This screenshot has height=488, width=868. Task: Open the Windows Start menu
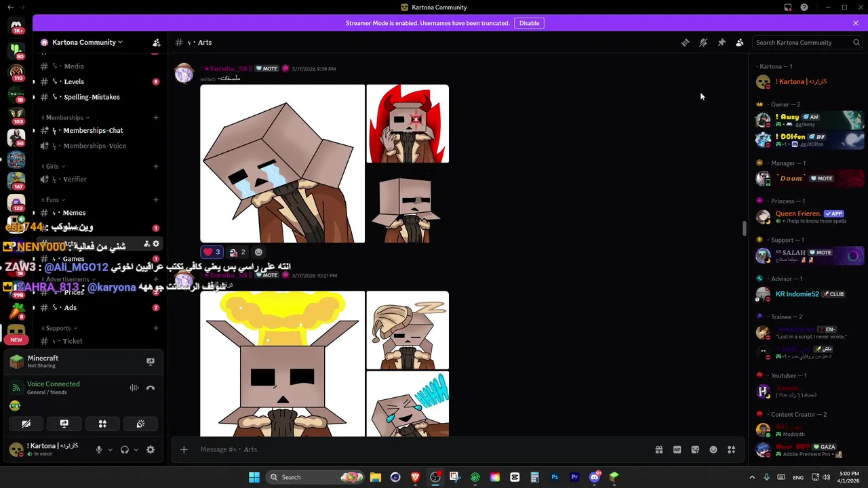click(254, 477)
